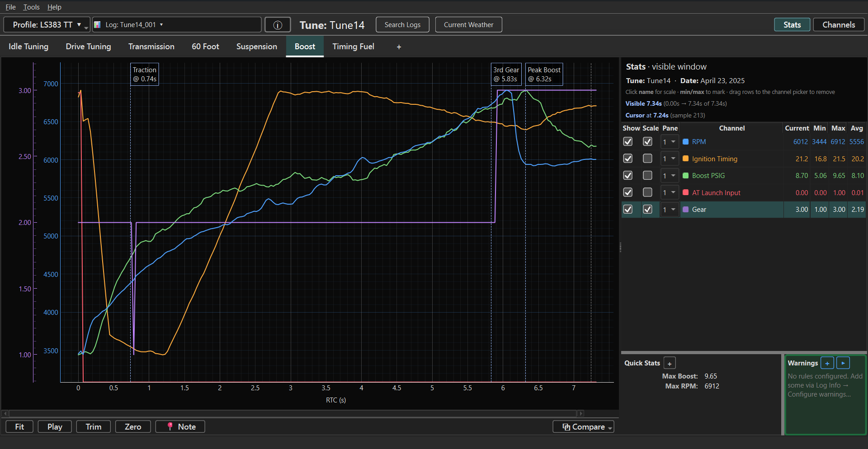868x449 pixels.
Task: Open Pane dropdown for RPM
Action: 670,142
